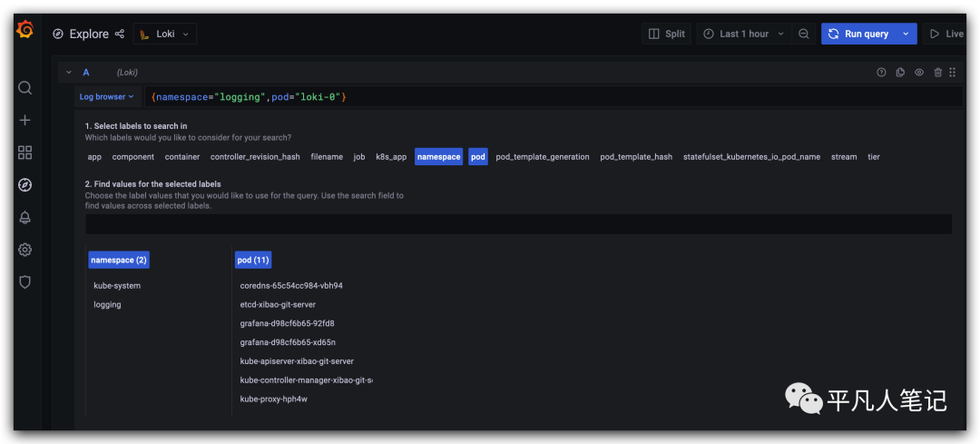Open the Alerting bell icon
Image resolution: width=980 pixels, height=444 pixels.
pos(25,217)
